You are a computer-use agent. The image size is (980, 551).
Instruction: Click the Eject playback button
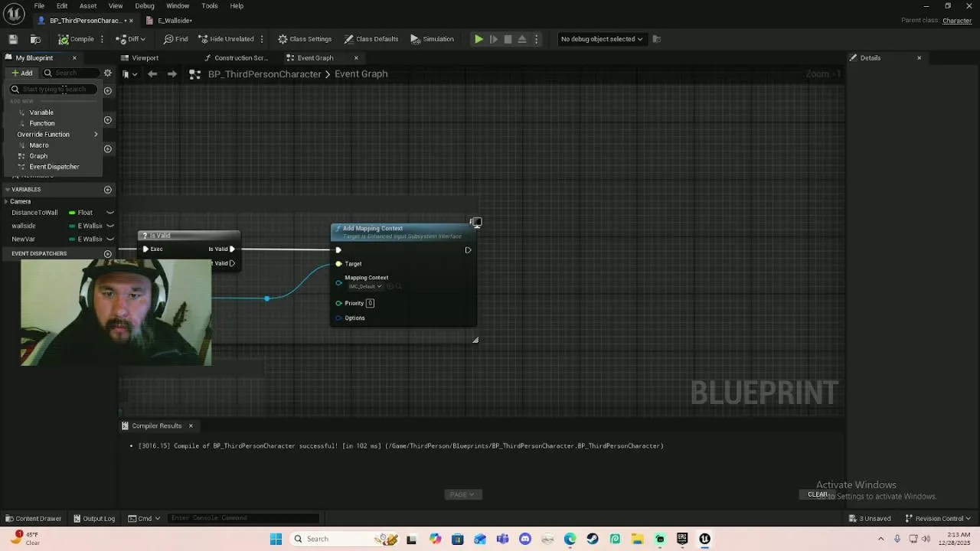coord(522,39)
